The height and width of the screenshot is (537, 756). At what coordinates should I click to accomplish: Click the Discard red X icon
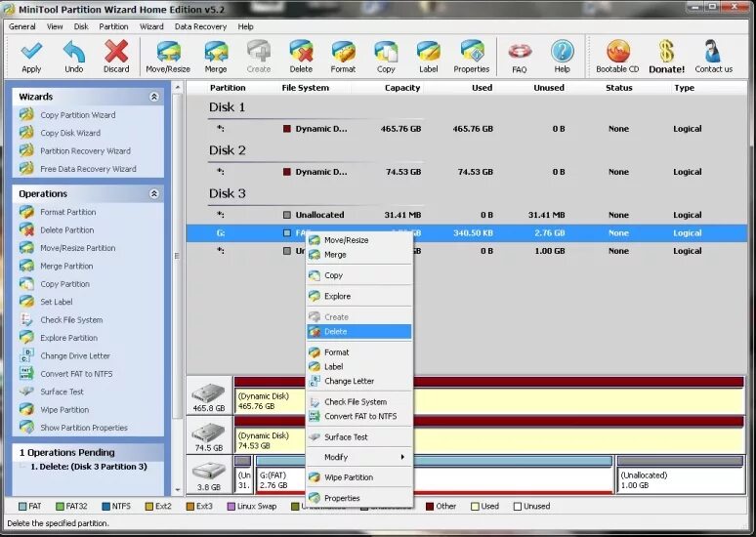pyautogui.click(x=116, y=52)
